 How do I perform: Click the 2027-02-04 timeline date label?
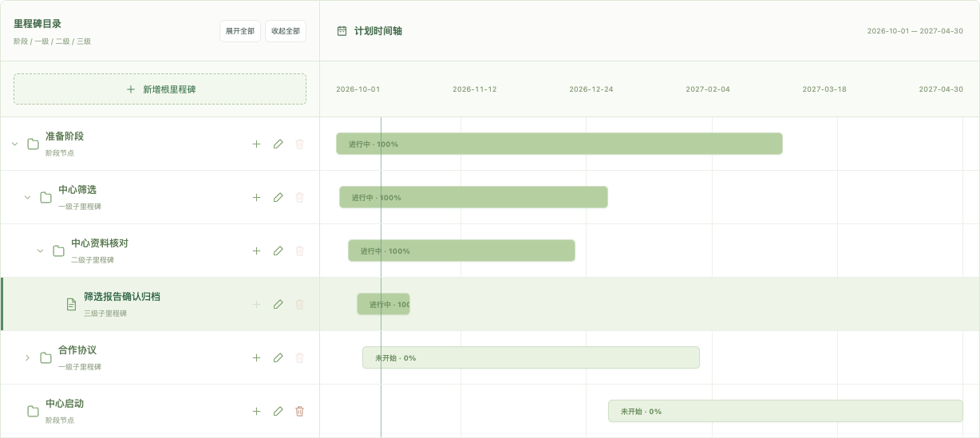pos(708,89)
